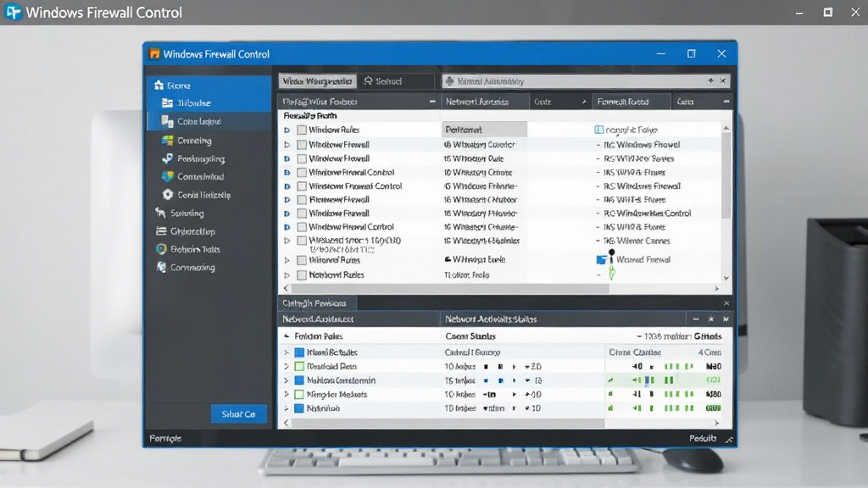
Task: Tick checkbox for 'Fiomew Firewall' row
Action: click(302, 200)
